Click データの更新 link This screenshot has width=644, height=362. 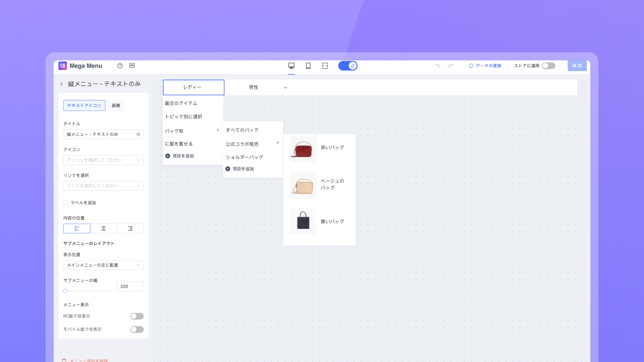(485, 66)
